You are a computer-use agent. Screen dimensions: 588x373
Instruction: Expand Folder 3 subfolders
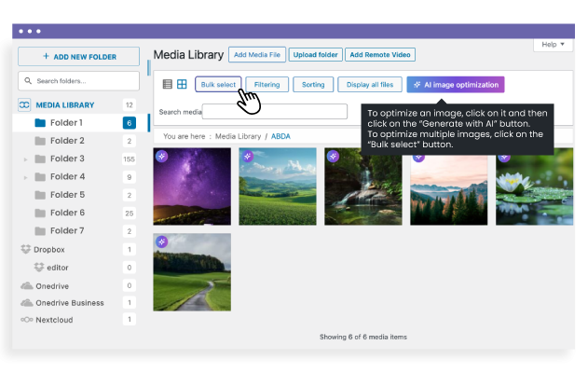[x=24, y=159]
